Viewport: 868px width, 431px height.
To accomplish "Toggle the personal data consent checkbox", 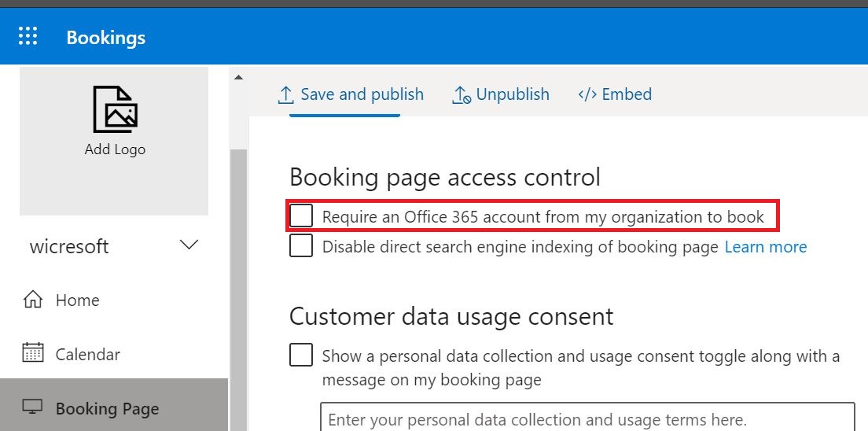I will click(x=301, y=355).
